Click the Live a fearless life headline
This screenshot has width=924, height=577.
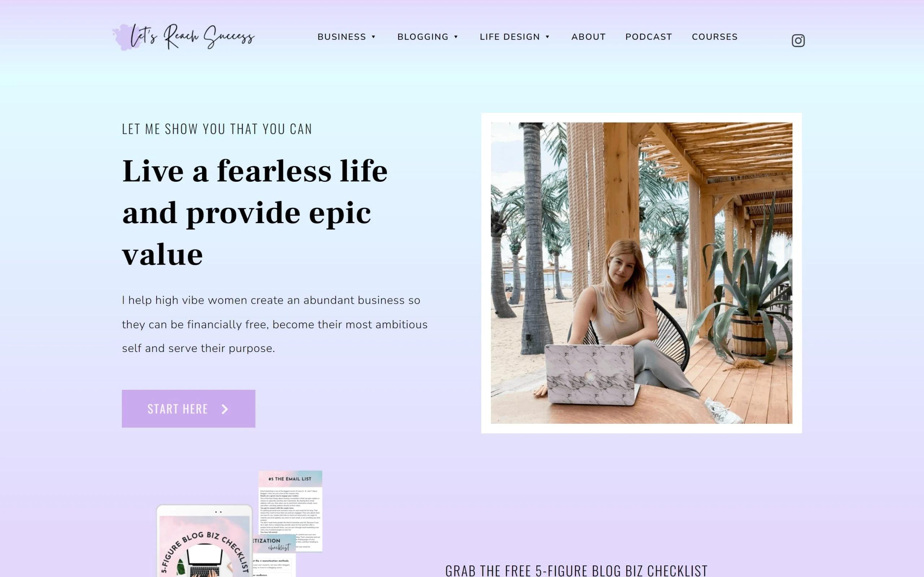pyautogui.click(x=255, y=212)
